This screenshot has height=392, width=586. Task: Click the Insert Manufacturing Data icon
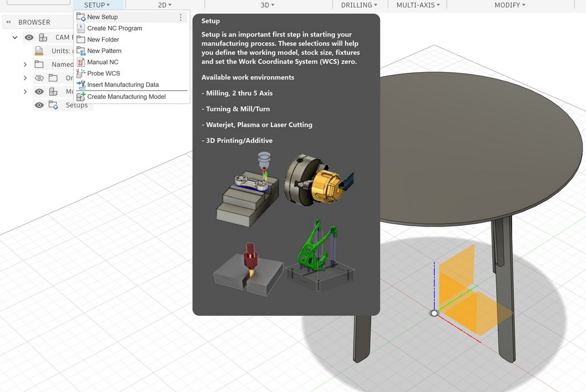pos(81,85)
